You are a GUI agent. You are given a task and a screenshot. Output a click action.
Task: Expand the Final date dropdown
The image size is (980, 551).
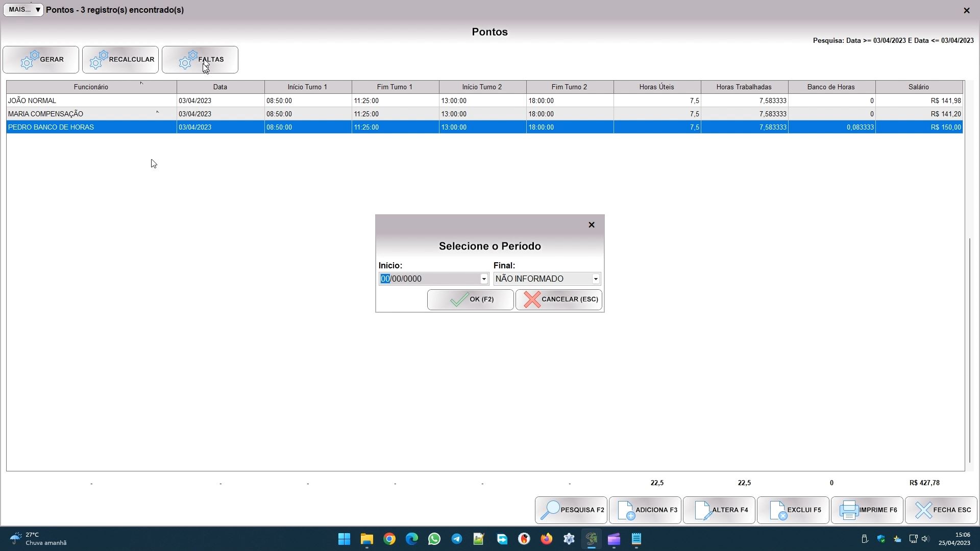click(x=596, y=279)
